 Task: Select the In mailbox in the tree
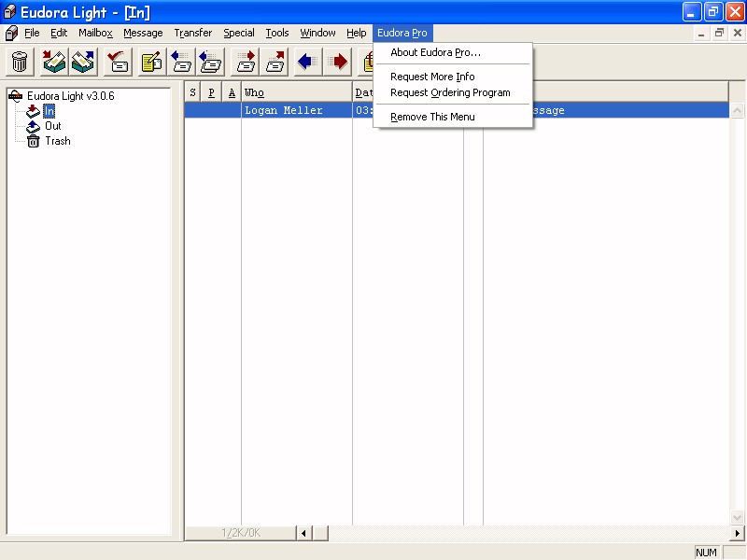(49, 111)
